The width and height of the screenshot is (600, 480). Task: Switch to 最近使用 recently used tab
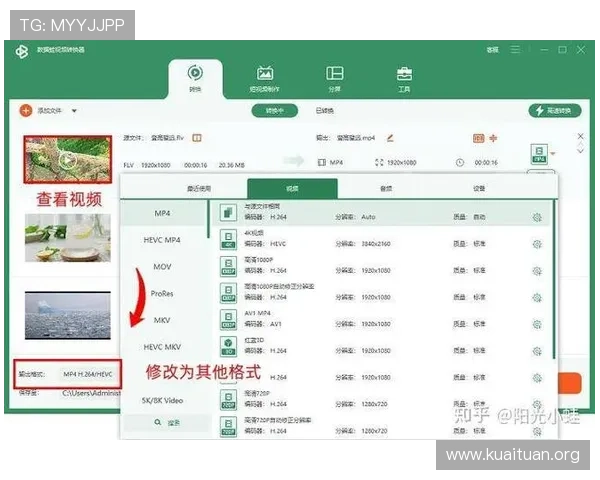pos(199,188)
